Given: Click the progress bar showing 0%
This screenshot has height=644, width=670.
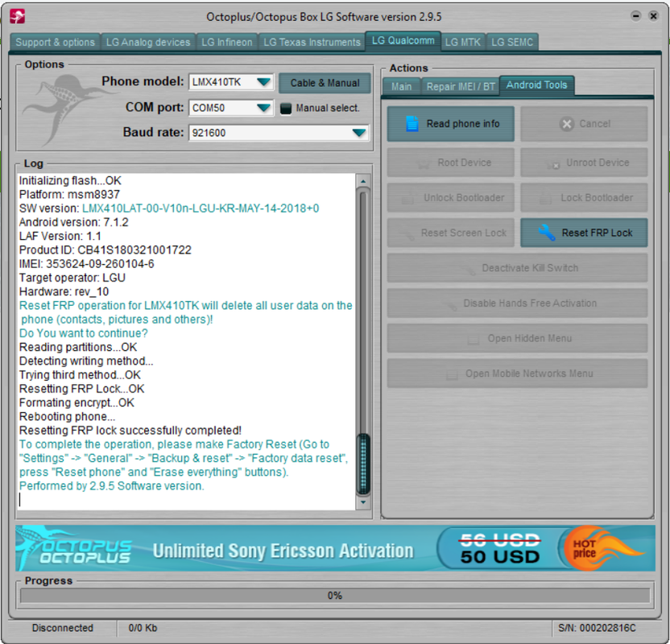Looking at the screenshot, I should point(335,596).
